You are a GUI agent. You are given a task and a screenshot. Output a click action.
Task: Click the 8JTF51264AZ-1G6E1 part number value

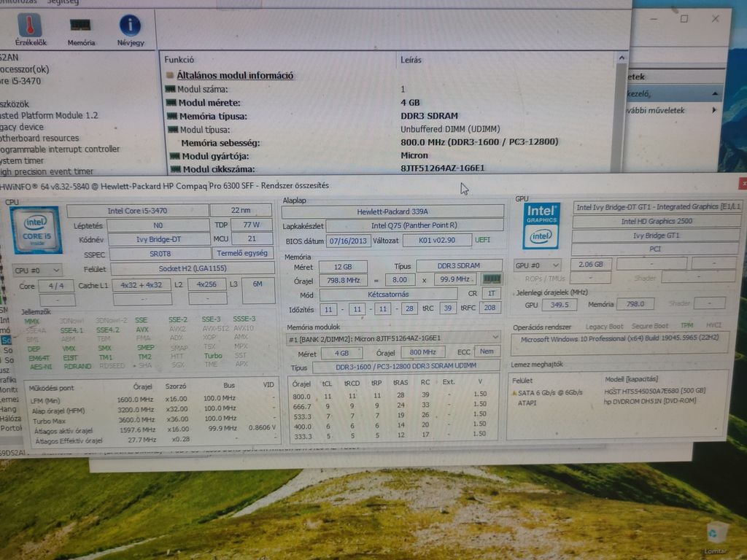pyautogui.click(x=443, y=168)
